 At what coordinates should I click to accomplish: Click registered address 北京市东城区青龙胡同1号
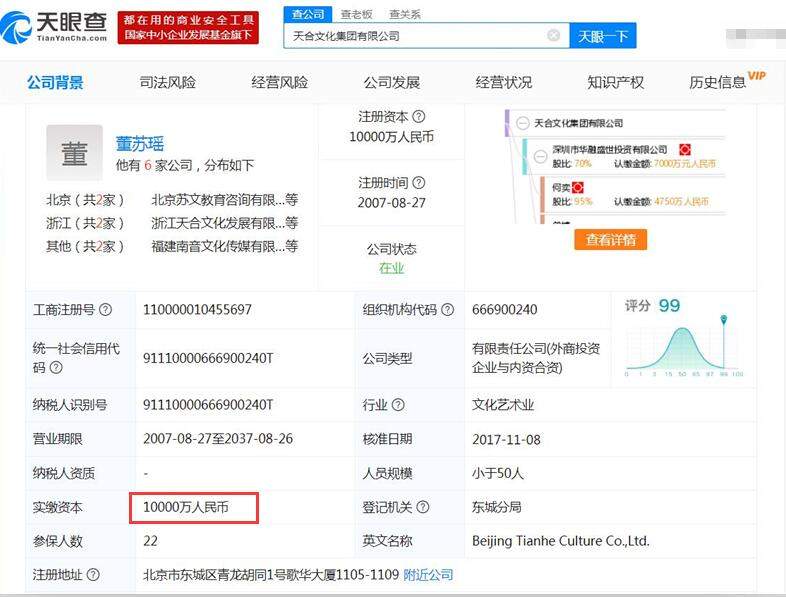click(271, 574)
